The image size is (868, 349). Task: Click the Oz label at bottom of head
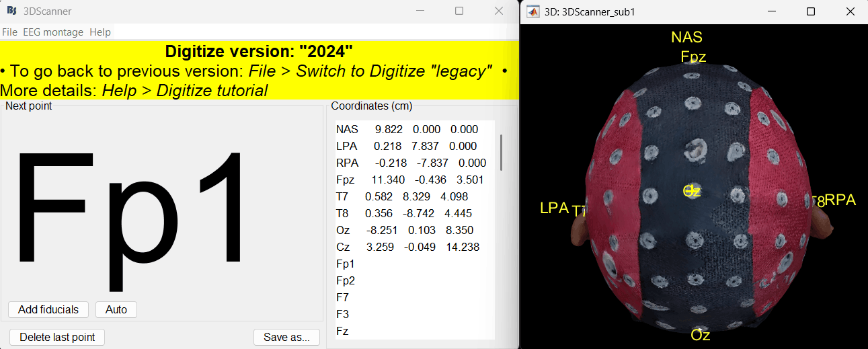pyautogui.click(x=700, y=335)
